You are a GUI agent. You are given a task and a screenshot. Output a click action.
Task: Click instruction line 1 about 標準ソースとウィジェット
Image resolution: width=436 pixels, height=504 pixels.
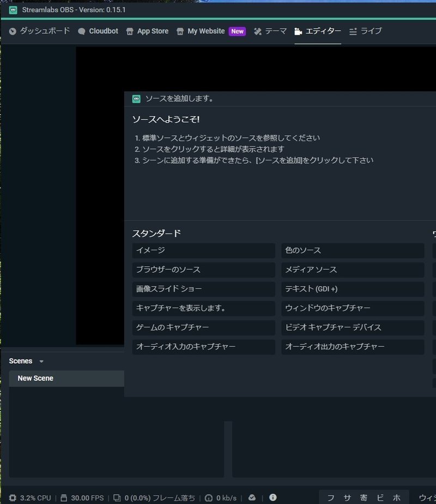coord(227,138)
